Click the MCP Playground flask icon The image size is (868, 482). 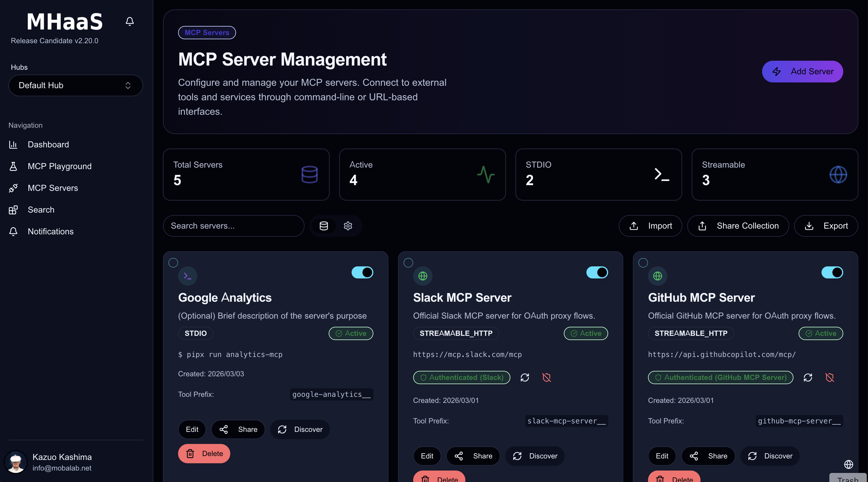13,166
